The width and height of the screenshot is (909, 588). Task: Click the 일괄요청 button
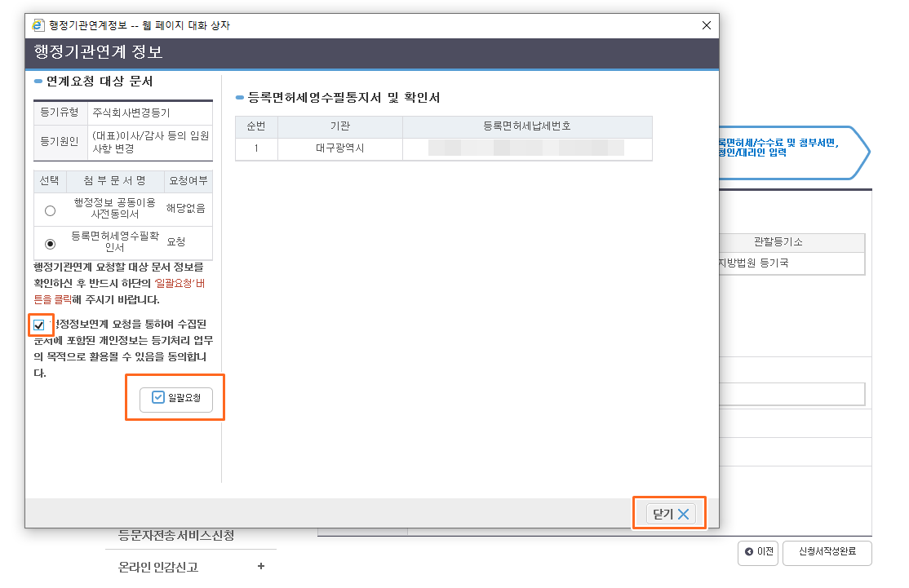pos(176,398)
